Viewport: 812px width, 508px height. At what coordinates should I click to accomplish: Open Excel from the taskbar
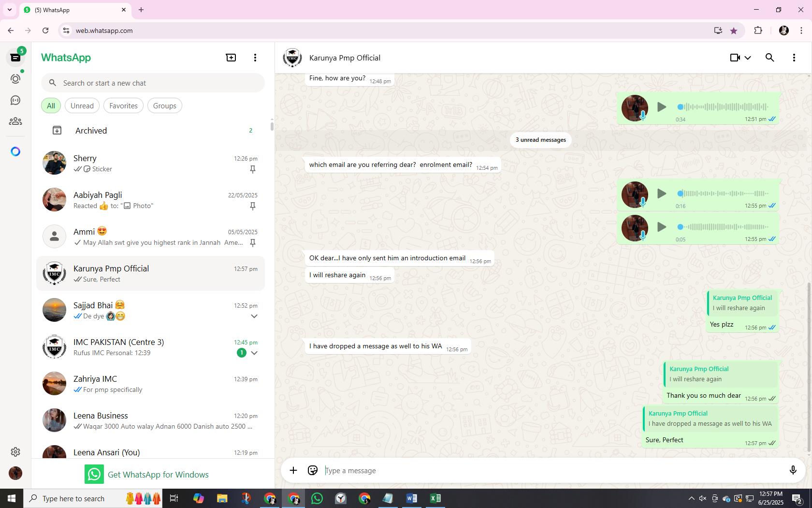coord(435,498)
